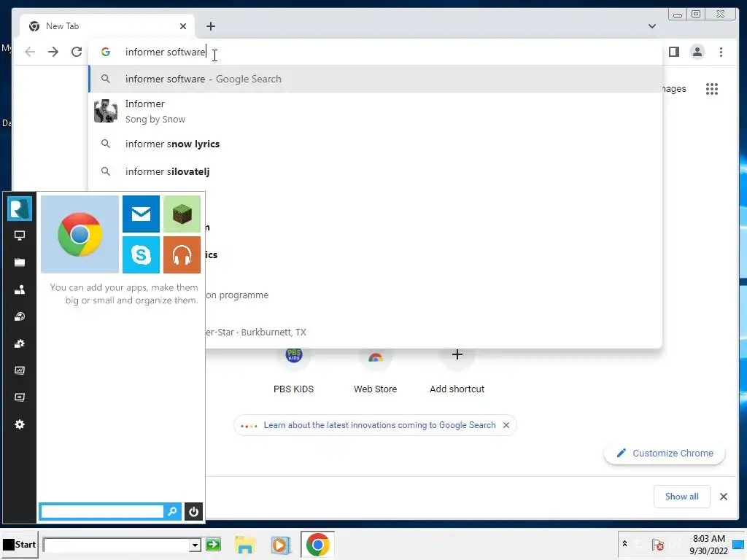747x560 pixels.
Task: Click the taskbar address input box
Action: pos(116,545)
